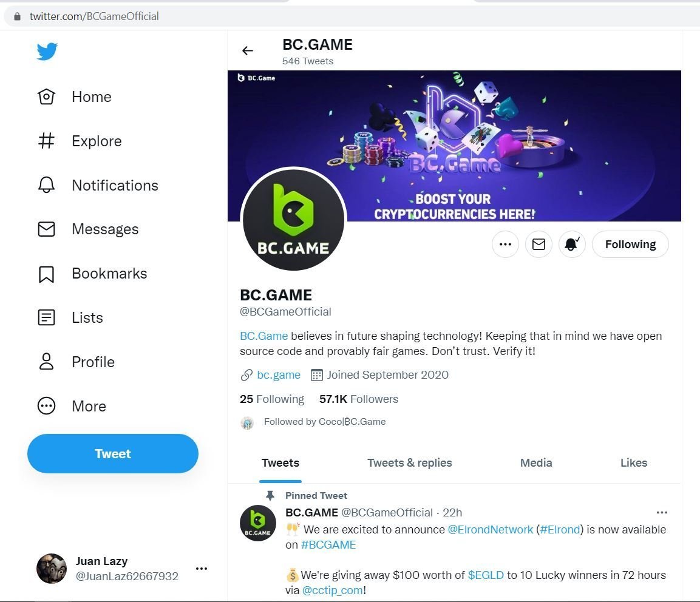Send direct message to BC.GAME
Image resolution: width=700 pixels, height=602 pixels.
tap(539, 245)
